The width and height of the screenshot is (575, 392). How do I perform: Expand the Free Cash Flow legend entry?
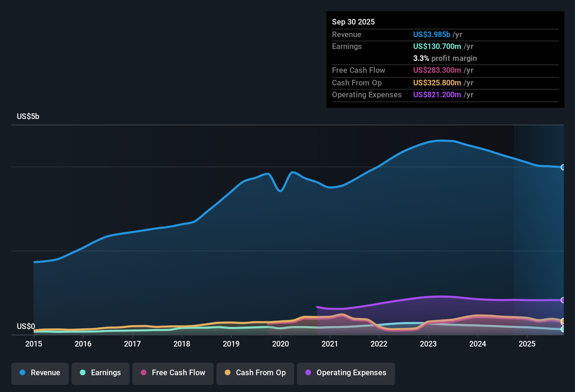173,373
